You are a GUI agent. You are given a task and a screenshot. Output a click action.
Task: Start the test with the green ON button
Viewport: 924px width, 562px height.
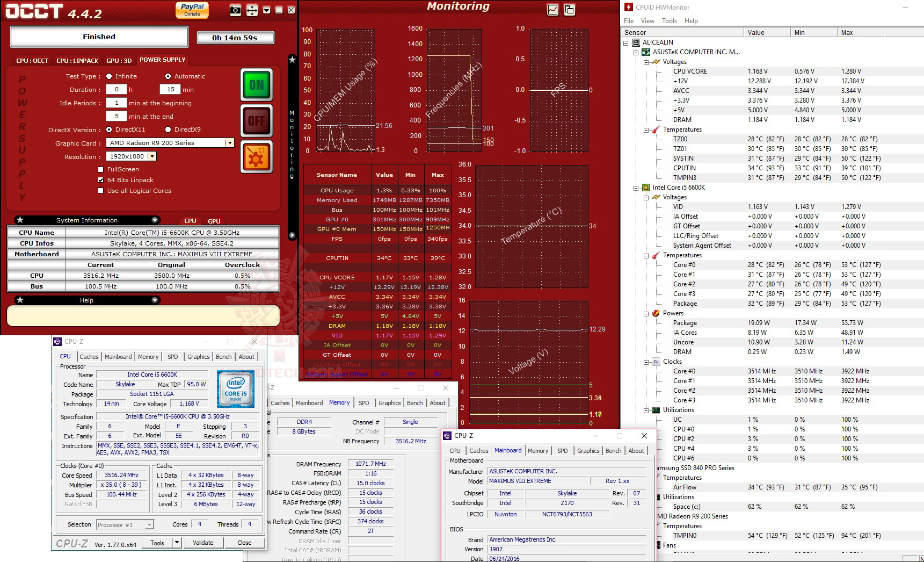(257, 85)
